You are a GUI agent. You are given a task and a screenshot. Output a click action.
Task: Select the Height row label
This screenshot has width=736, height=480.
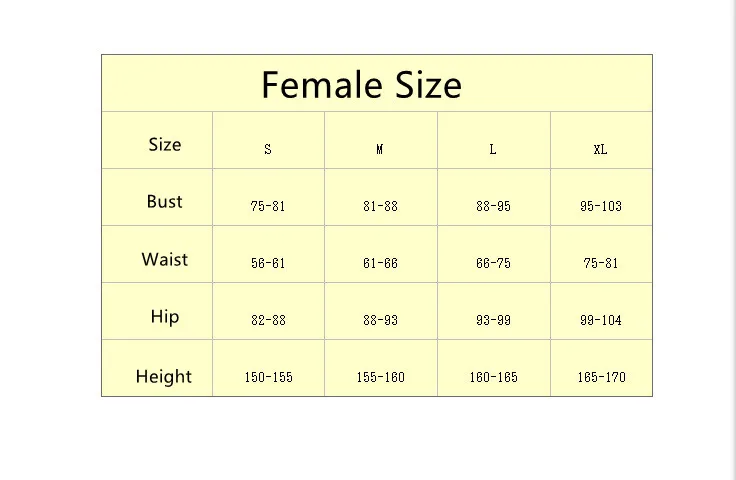pyautogui.click(x=164, y=376)
